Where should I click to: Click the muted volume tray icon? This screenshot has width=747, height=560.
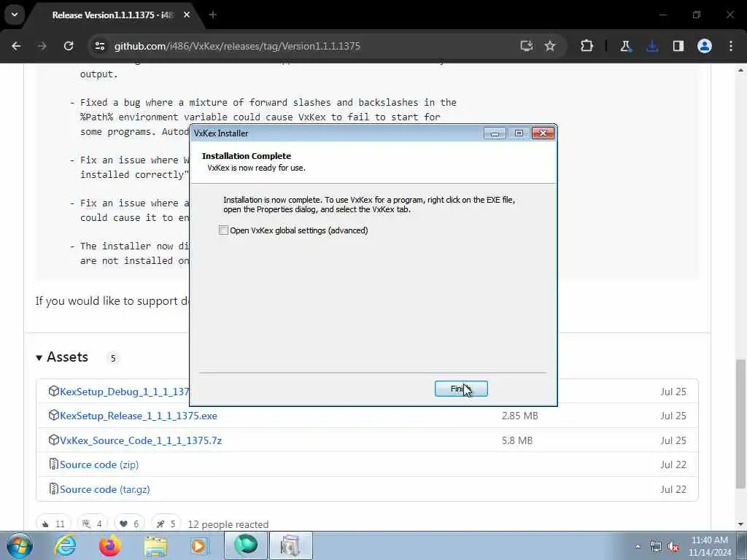pos(673,546)
